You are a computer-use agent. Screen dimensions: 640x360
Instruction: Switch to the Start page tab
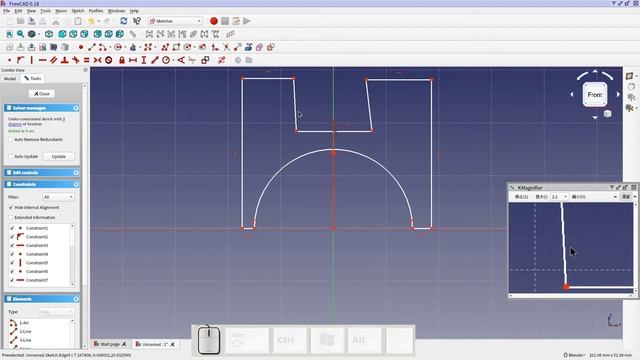point(110,344)
